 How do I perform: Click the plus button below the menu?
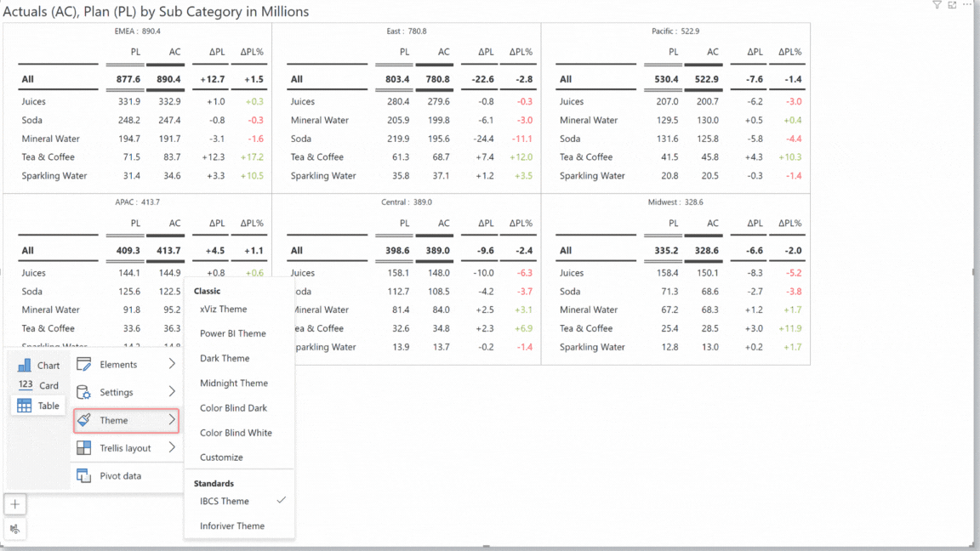click(x=14, y=504)
